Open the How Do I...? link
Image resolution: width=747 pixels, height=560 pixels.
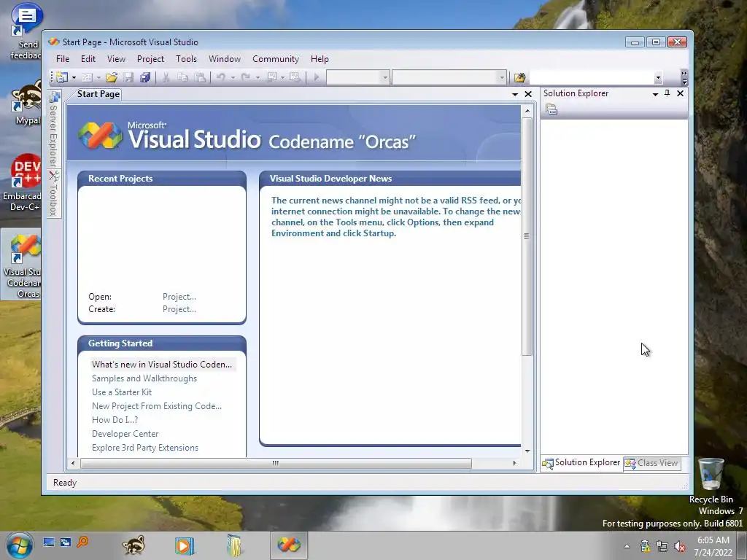tap(115, 419)
